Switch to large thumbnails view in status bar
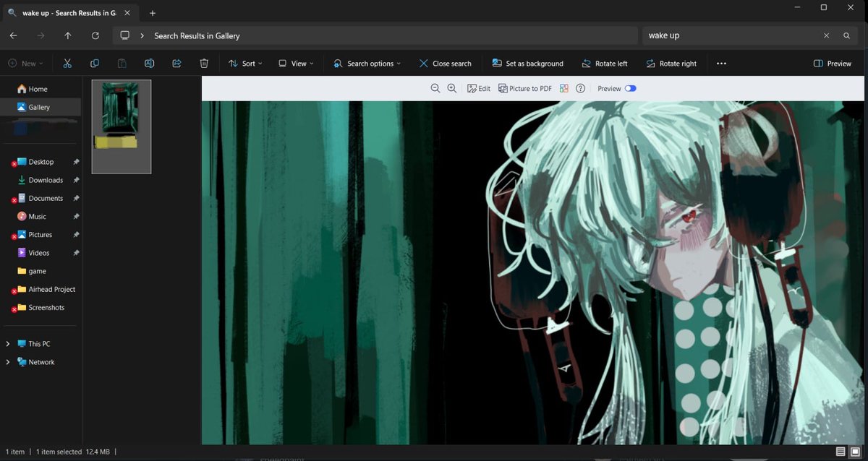Viewport: 868px width, 461px height. pyautogui.click(x=855, y=452)
